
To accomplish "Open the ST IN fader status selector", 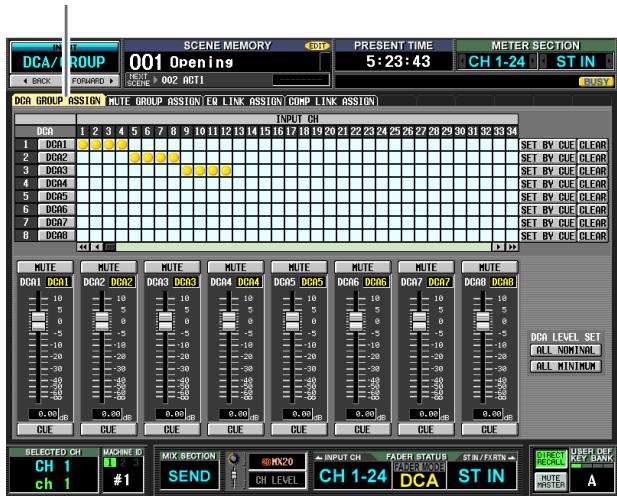I will (x=482, y=476).
